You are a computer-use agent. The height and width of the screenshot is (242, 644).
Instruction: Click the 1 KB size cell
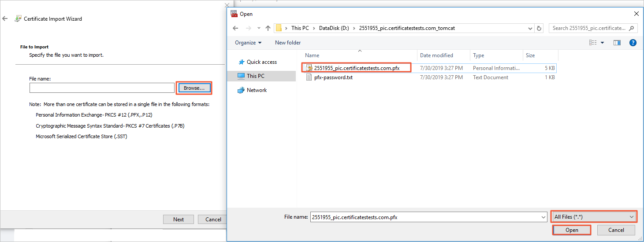550,77
